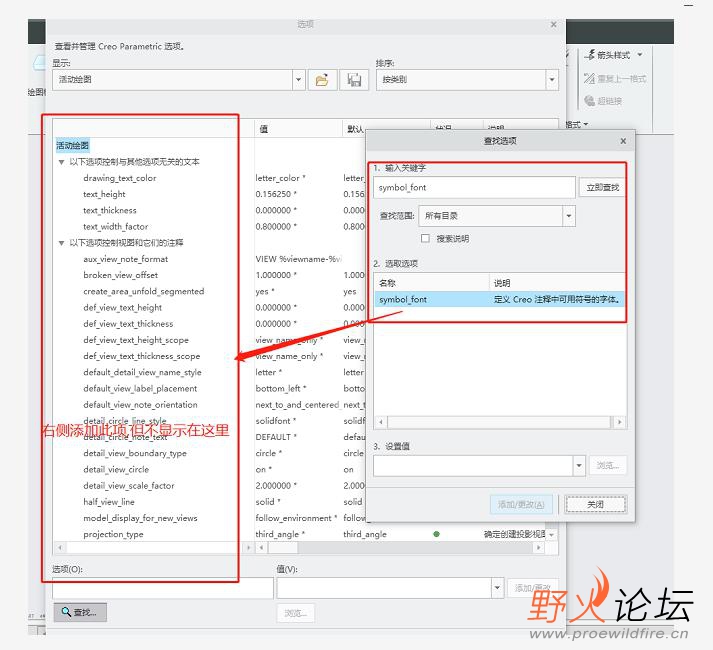Click the Close (关闭) button in find dialog
The height and width of the screenshot is (650, 713).
tap(596, 504)
